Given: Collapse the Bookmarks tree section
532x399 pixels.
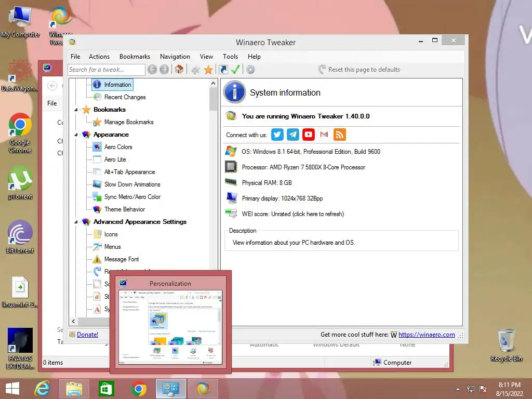Looking at the screenshot, I should pos(76,110).
